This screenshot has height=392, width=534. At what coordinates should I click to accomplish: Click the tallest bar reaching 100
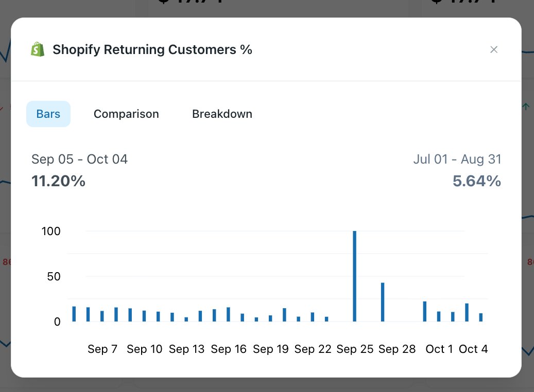pos(354,276)
